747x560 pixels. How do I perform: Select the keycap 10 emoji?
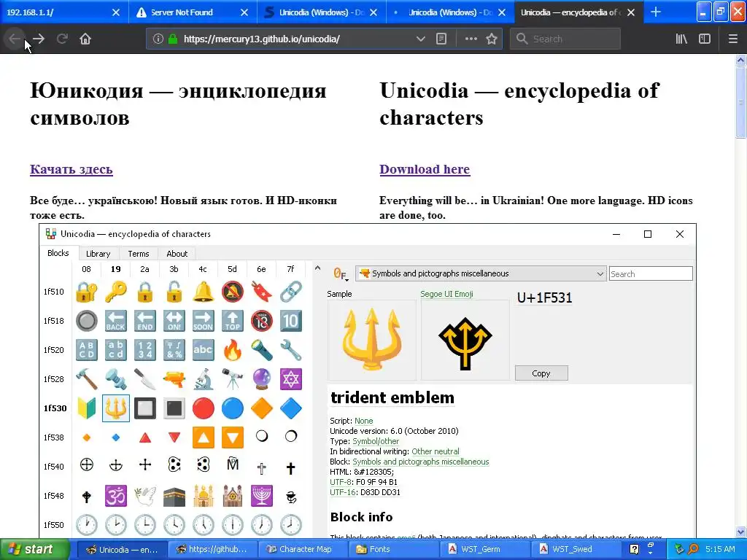(x=290, y=321)
